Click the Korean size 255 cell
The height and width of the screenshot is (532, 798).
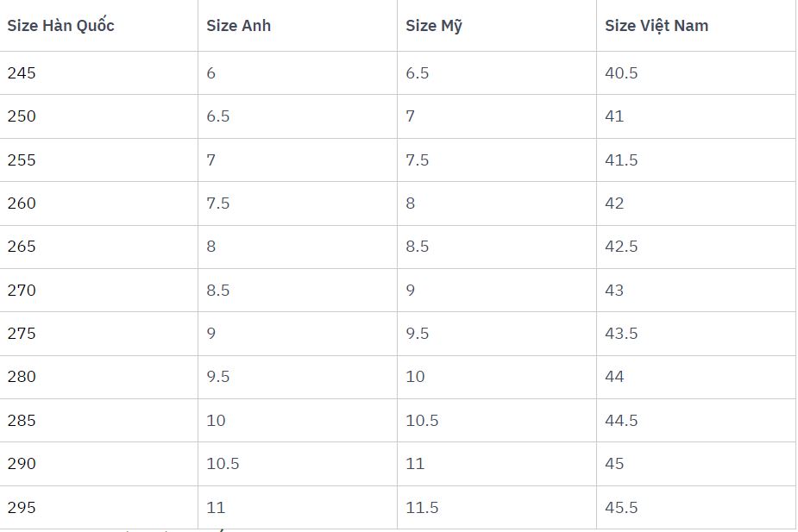tap(22, 160)
